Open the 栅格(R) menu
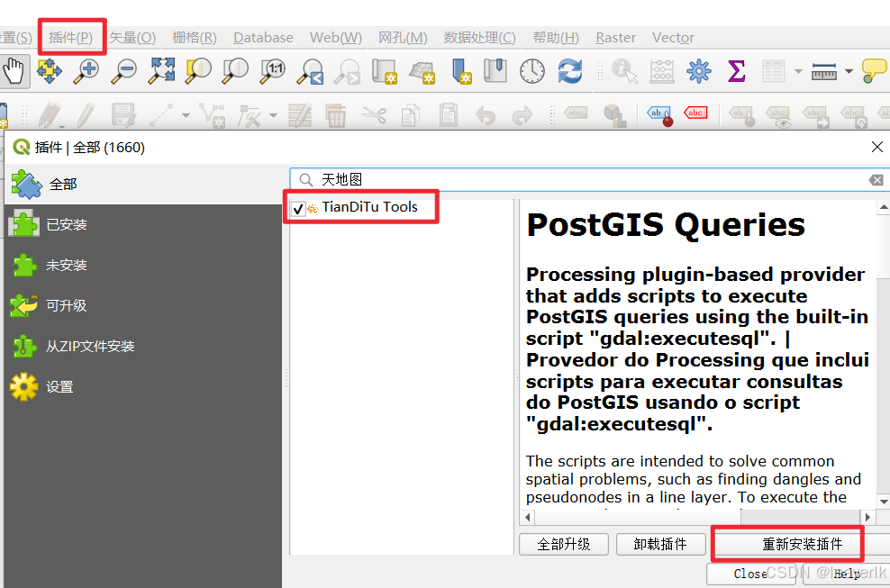Screen dimensions: 890x588 (194, 38)
